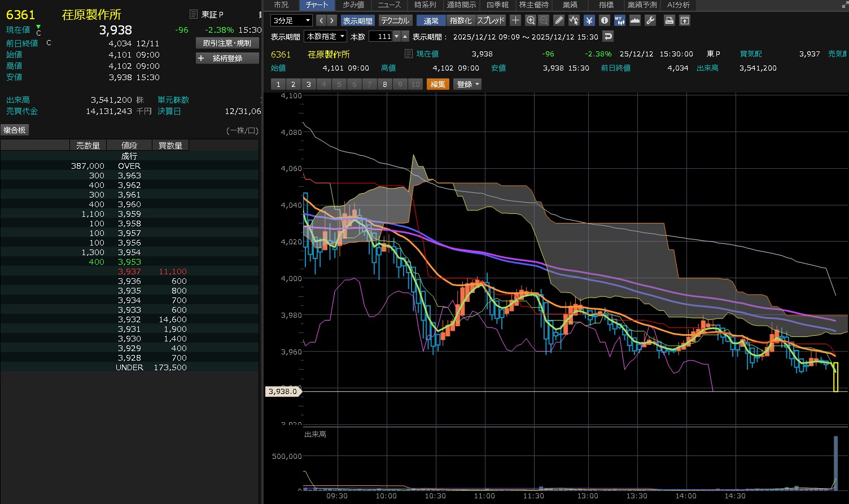Select the pencil drawing tool icon

pyautogui.click(x=559, y=20)
